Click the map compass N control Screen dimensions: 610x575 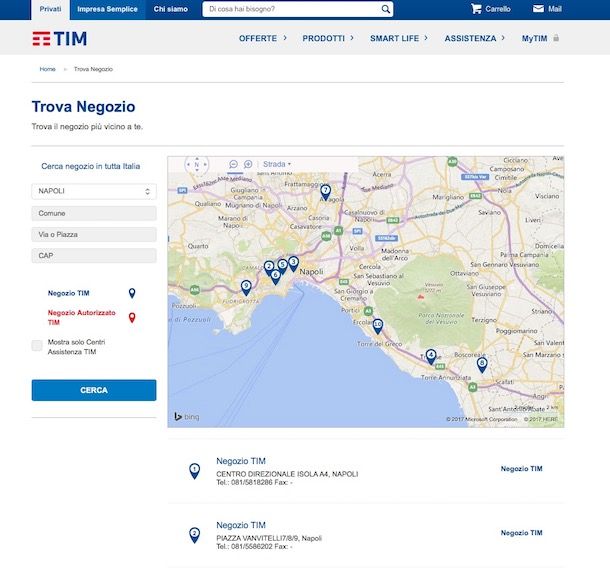point(196,165)
